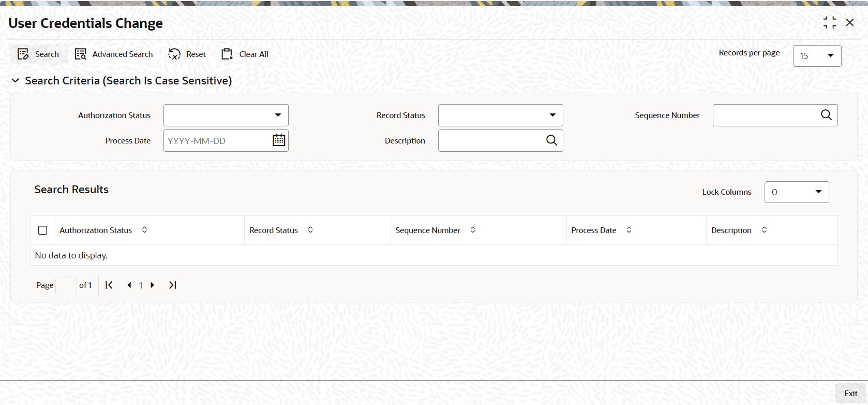
Task: Click the Description column header text
Action: click(731, 230)
